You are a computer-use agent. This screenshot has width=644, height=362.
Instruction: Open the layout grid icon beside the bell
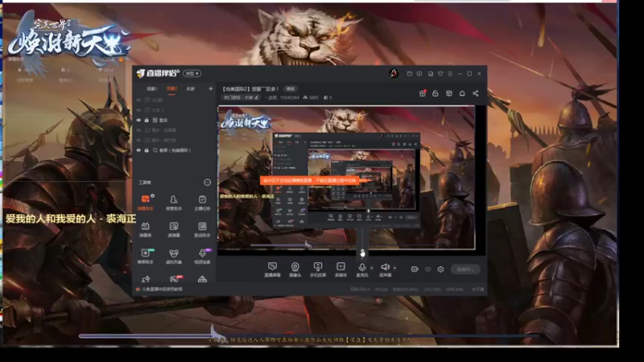pos(449,93)
